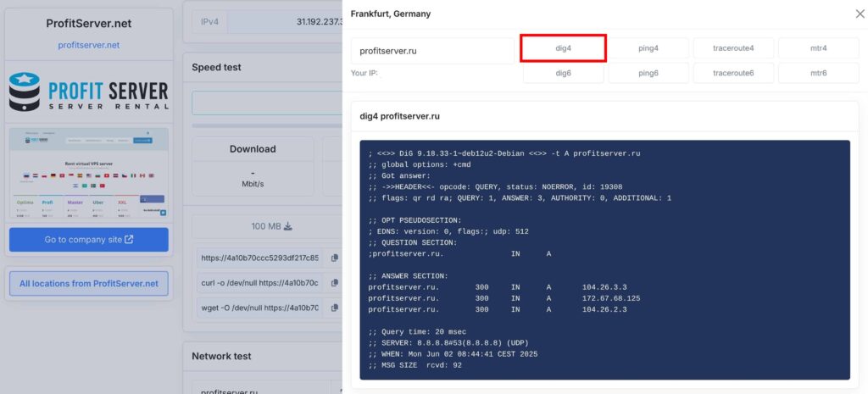Image resolution: width=868 pixels, height=394 pixels.
Task: Open the profitserver.net link
Action: click(88, 45)
